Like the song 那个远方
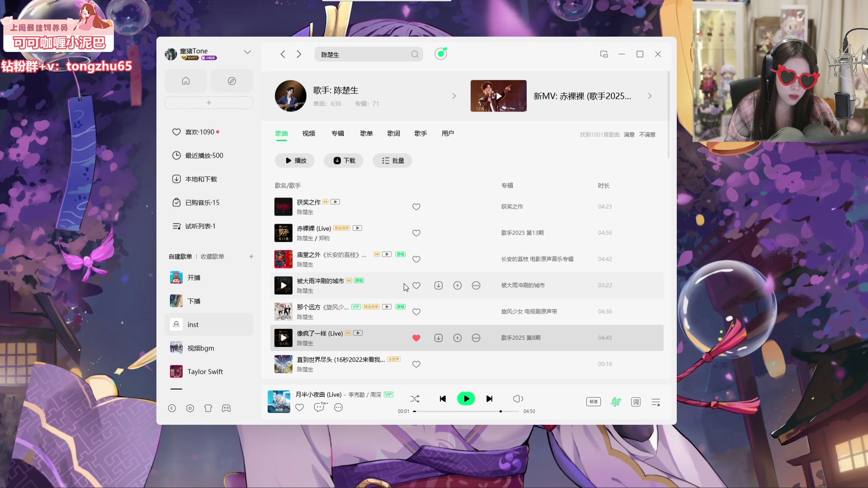Screen dimensions: 868x488 click(x=416, y=312)
